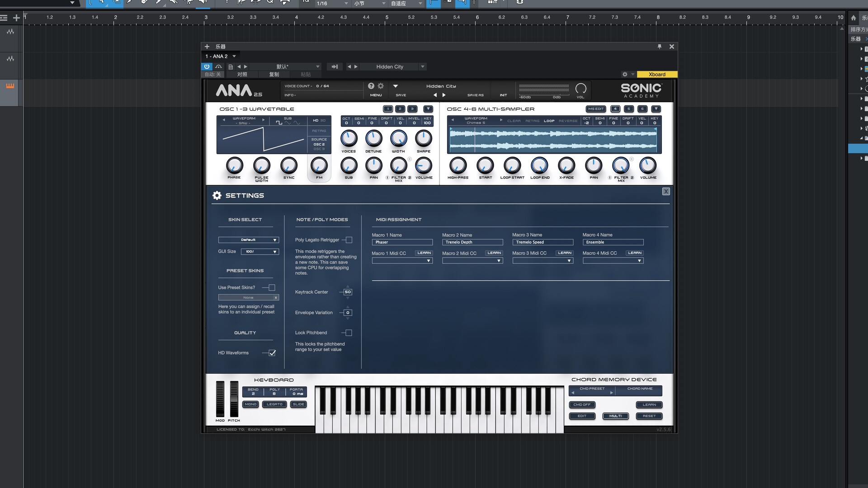Click MS EDIT button
This screenshot has height=488, width=868.
596,109
